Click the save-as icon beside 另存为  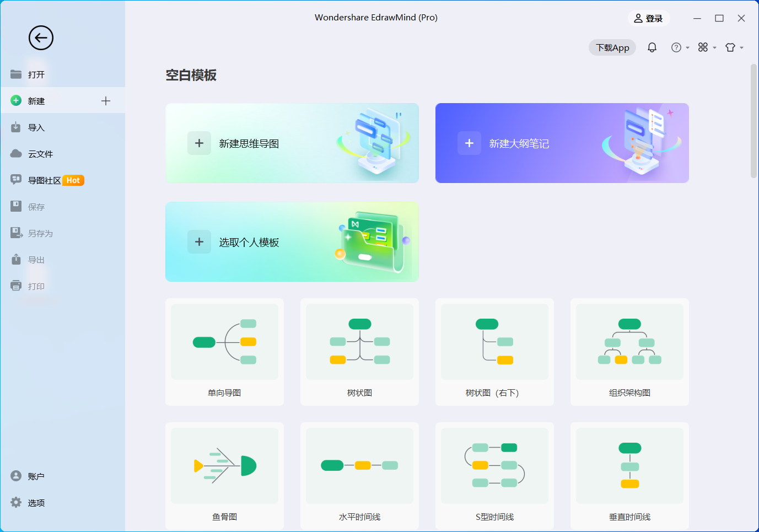pos(17,233)
